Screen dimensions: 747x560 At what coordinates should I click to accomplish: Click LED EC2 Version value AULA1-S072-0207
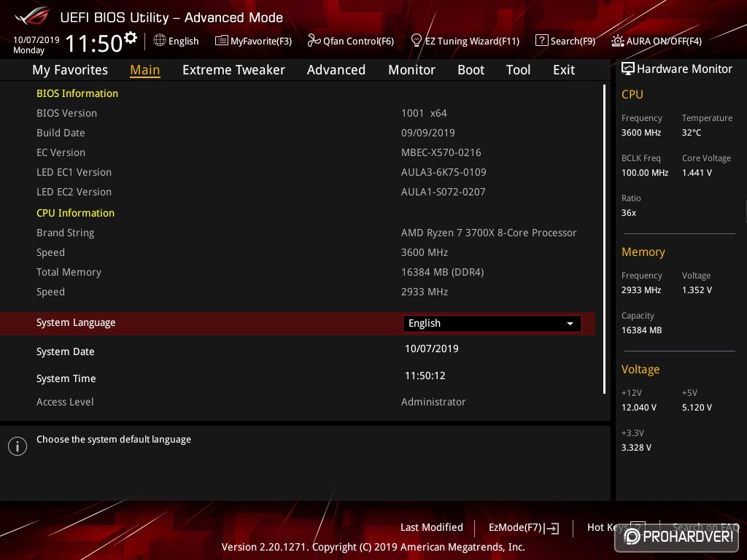(x=443, y=192)
